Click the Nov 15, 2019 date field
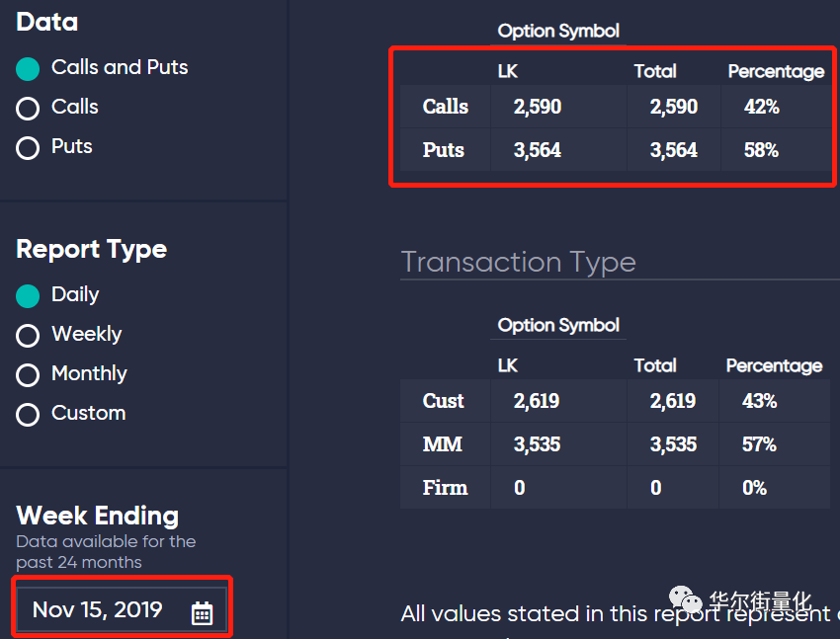The width and height of the screenshot is (840, 639). point(123,609)
